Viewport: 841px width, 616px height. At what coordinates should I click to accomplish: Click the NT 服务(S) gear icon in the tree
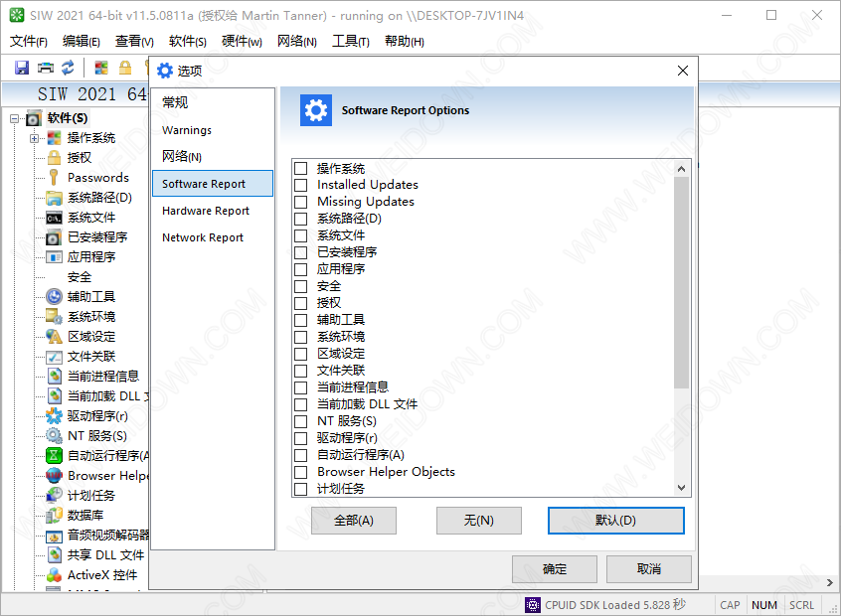[54, 435]
